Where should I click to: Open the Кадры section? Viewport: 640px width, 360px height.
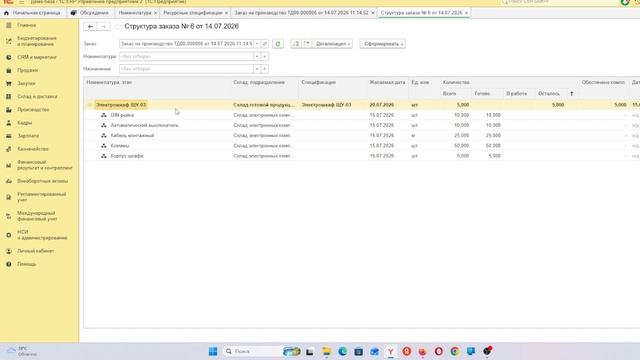[24, 122]
